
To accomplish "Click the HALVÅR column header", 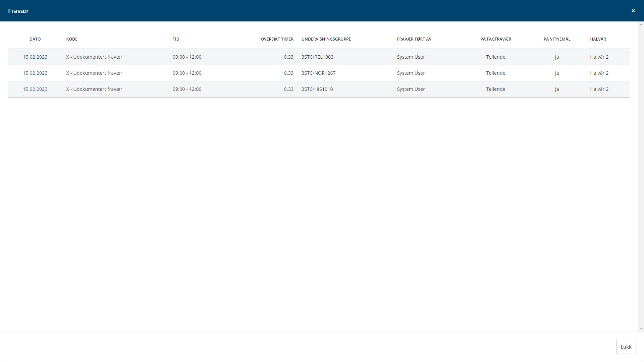I will 598,39.
